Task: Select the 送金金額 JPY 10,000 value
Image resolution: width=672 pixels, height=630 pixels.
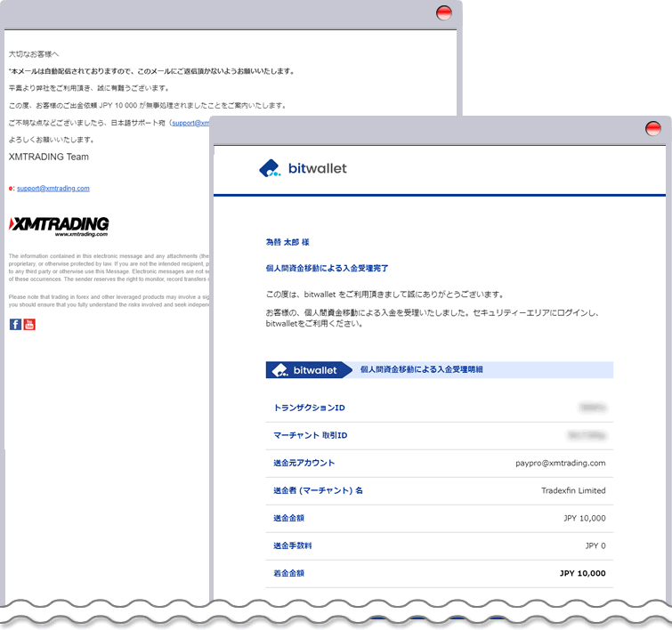Action: [x=585, y=518]
